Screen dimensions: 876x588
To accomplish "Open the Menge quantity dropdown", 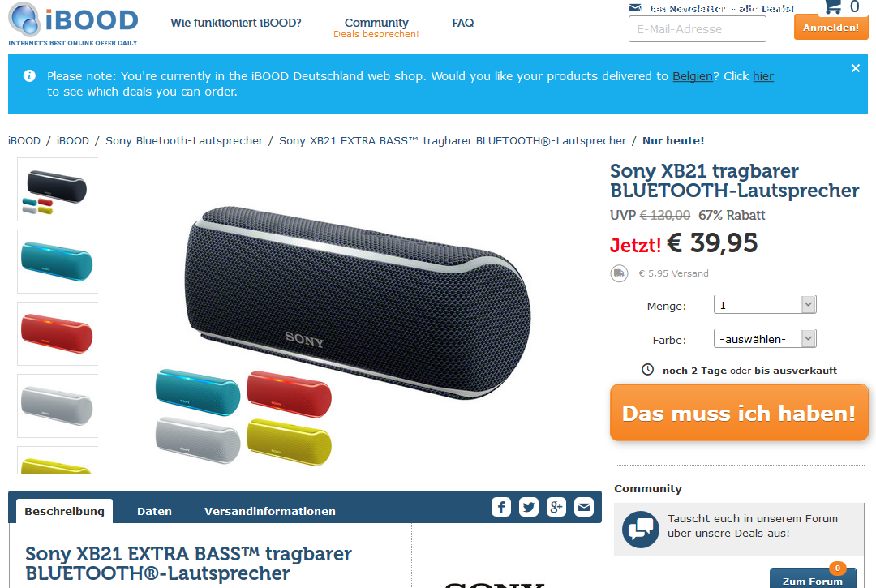I will coord(765,305).
